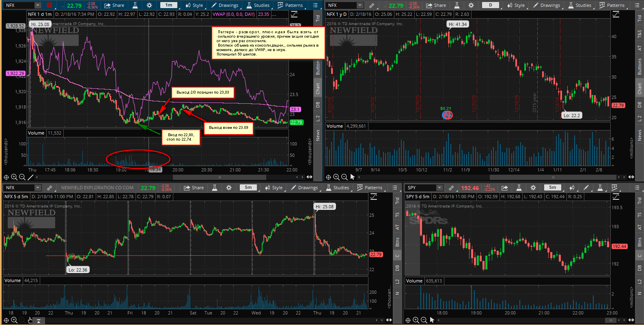Open gear settings in NFX 1m chart toolbar

149,5
